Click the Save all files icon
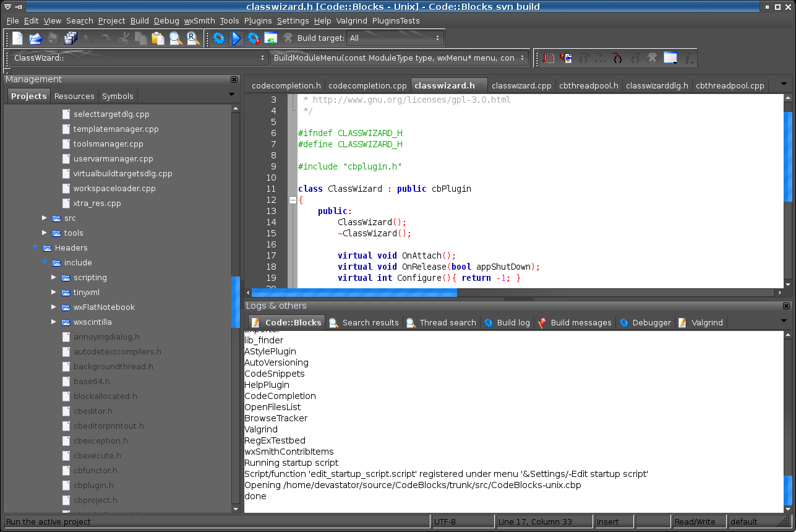The height and width of the screenshot is (532, 796). tap(71, 38)
